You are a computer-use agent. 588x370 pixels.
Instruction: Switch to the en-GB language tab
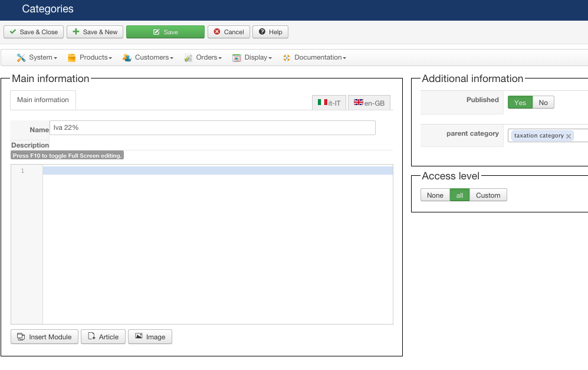point(369,103)
